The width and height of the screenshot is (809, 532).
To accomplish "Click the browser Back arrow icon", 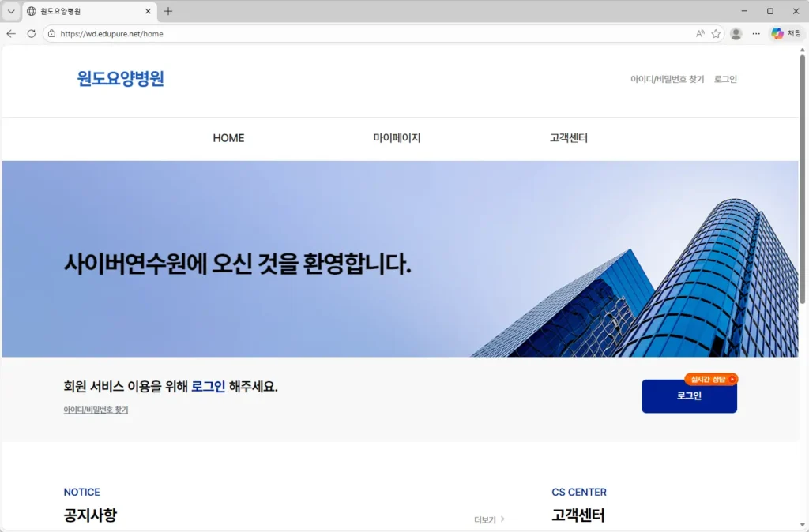I will (x=10, y=33).
